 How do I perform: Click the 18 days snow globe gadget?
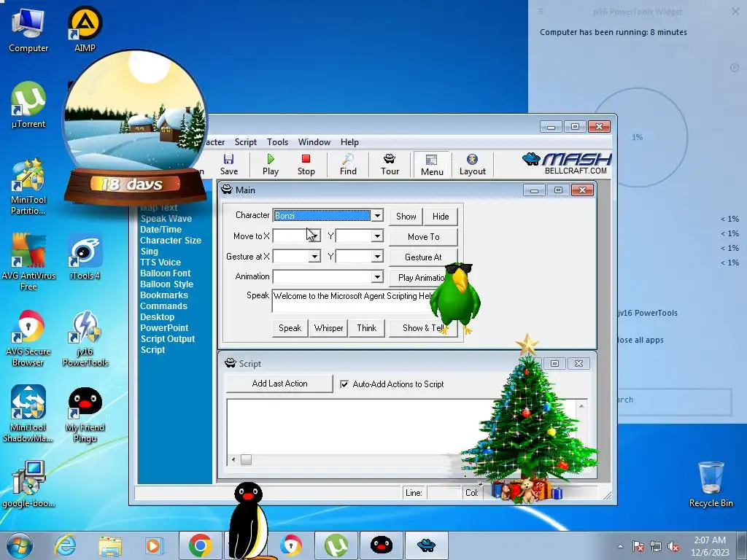pos(135,128)
